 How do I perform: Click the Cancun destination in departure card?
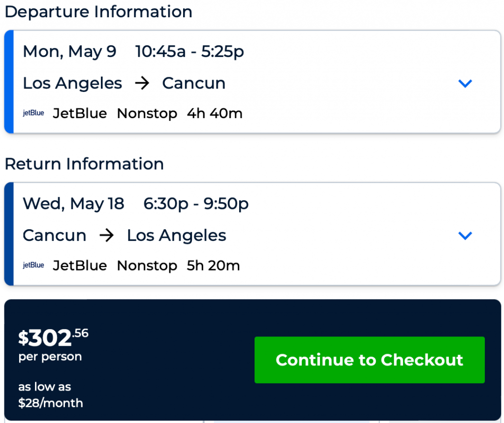coord(193,83)
